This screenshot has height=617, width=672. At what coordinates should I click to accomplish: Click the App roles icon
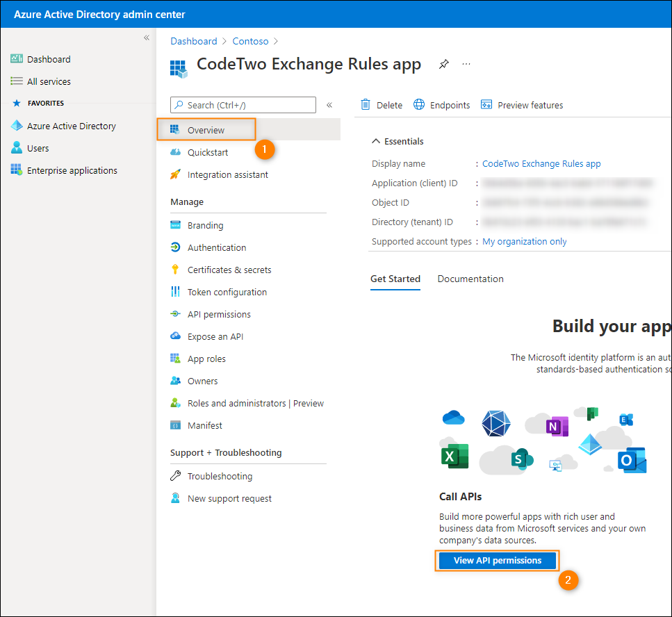pos(175,359)
